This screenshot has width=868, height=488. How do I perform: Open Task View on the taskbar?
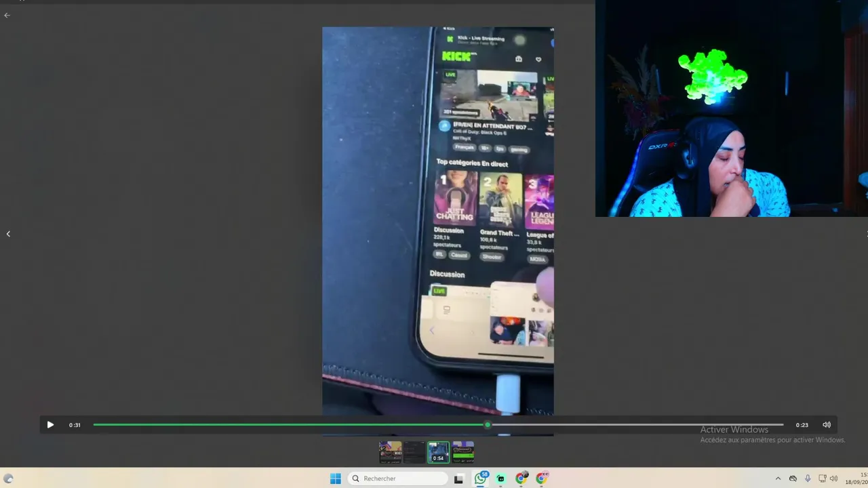point(458,479)
